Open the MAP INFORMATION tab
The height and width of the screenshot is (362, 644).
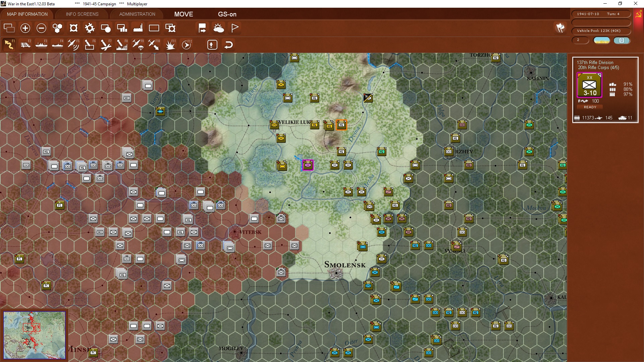[x=27, y=14]
